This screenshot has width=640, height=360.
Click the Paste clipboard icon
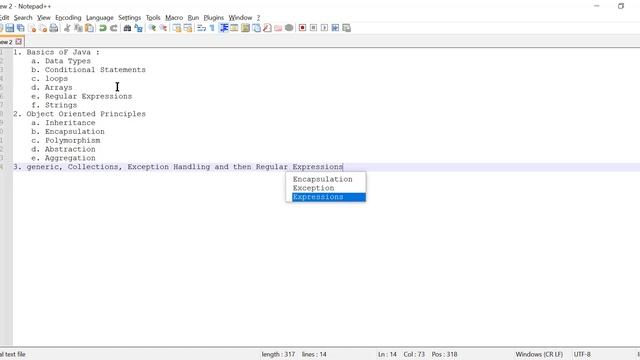(x=89, y=28)
